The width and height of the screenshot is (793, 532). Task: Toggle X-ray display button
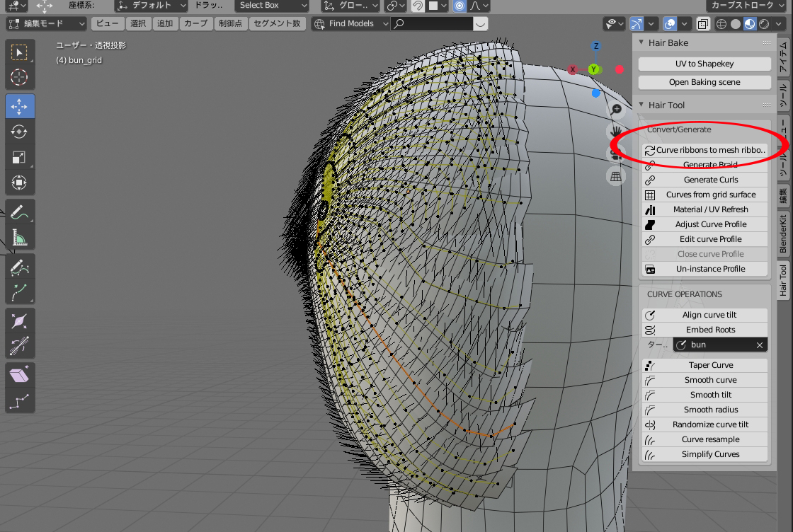click(x=703, y=24)
